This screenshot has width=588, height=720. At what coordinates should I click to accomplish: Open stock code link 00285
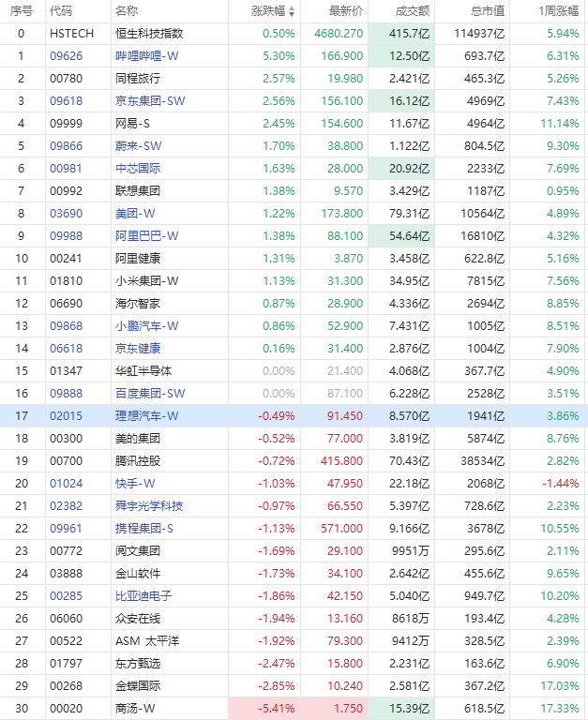click(67, 596)
